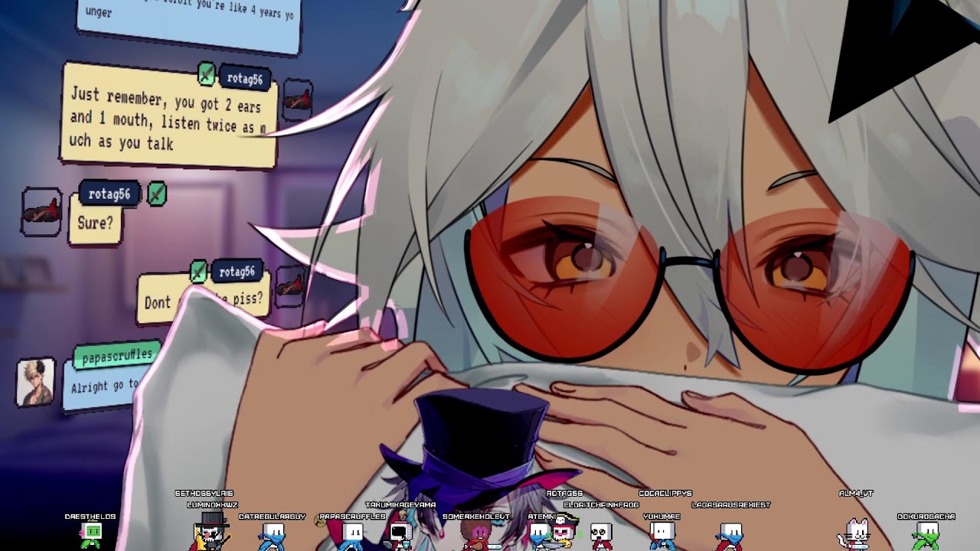The height and width of the screenshot is (551, 980).
Task: Click rotag56 username above 'piss?' message
Action: (x=237, y=272)
